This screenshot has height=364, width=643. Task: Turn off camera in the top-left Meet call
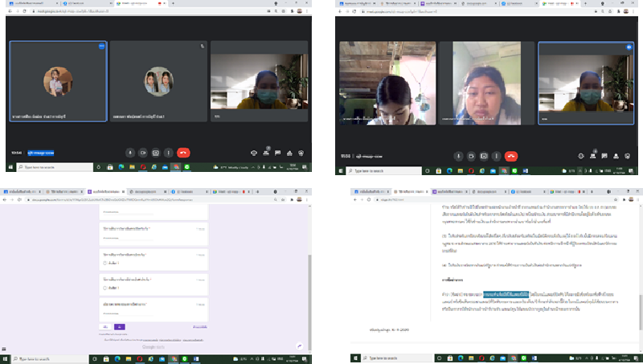point(143,152)
